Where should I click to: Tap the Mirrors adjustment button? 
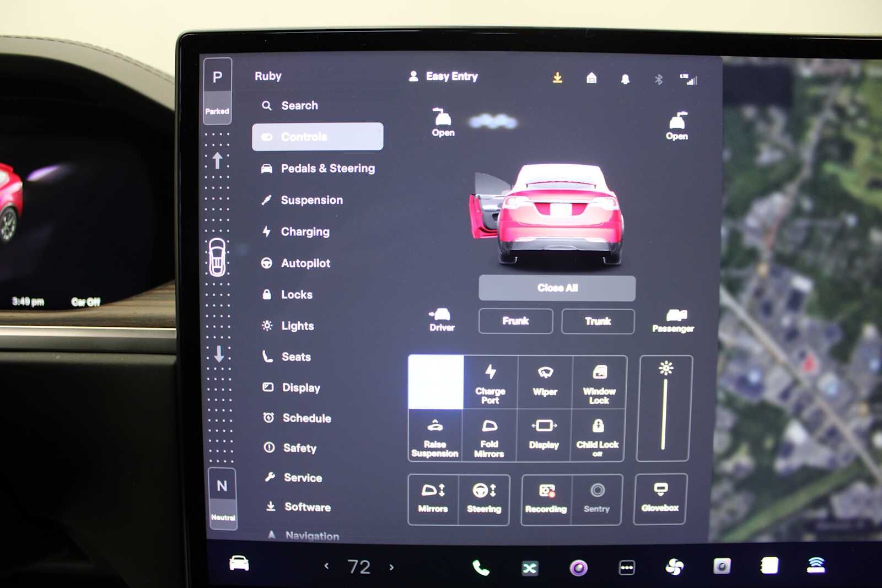click(433, 499)
